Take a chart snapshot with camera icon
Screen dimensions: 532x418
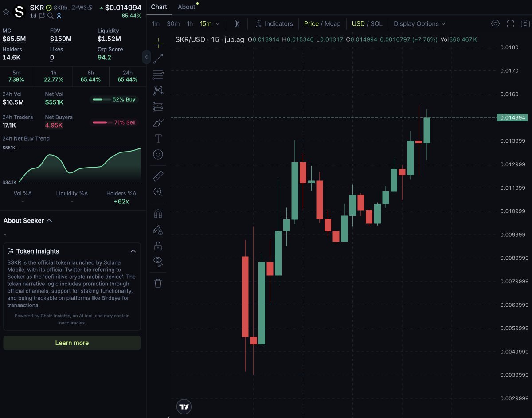pyautogui.click(x=525, y=24)
